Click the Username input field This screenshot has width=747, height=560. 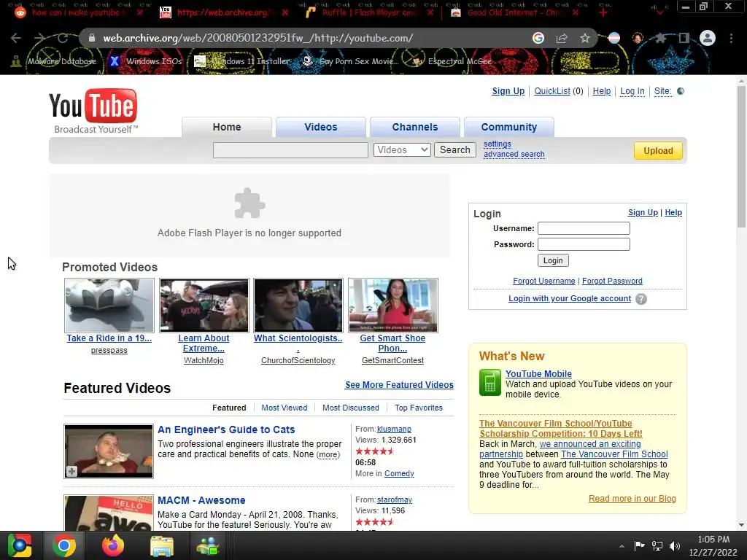[584, 228]
